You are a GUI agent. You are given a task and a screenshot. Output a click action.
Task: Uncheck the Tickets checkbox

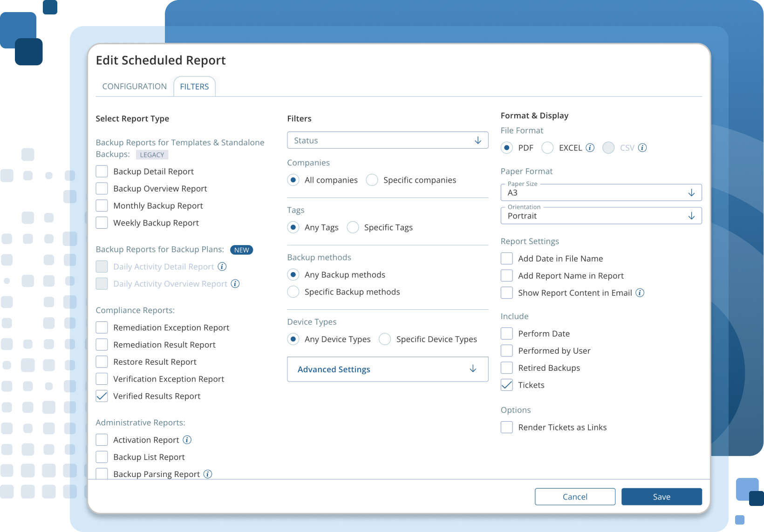click(x=506, y=385)
